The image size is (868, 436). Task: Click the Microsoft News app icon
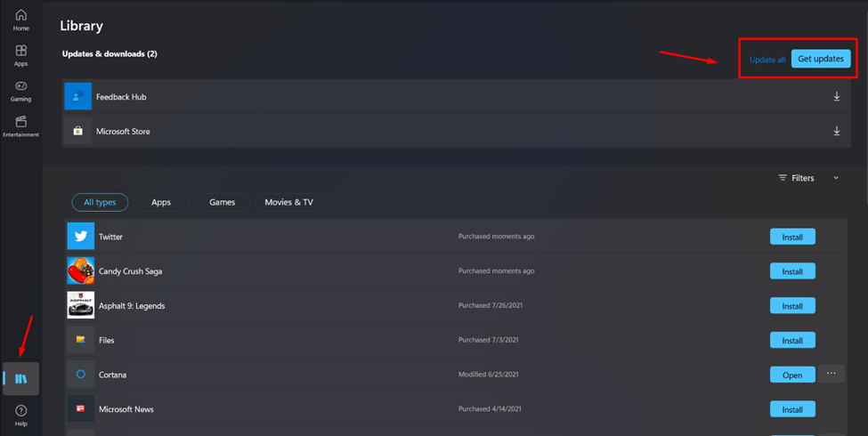point(81,409)
